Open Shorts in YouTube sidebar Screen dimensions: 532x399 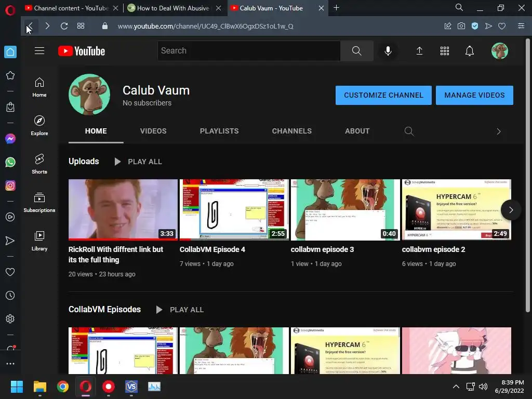(39, 164)
